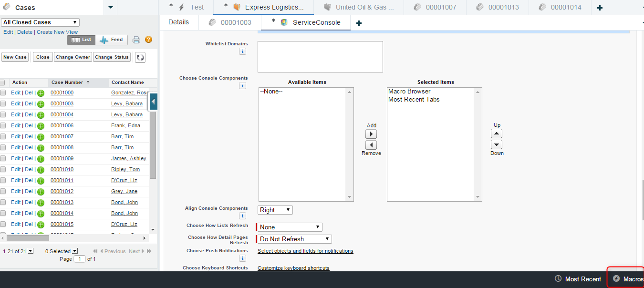
Task: Click the refresh icon beside Change Status
Action: [139, 57]
